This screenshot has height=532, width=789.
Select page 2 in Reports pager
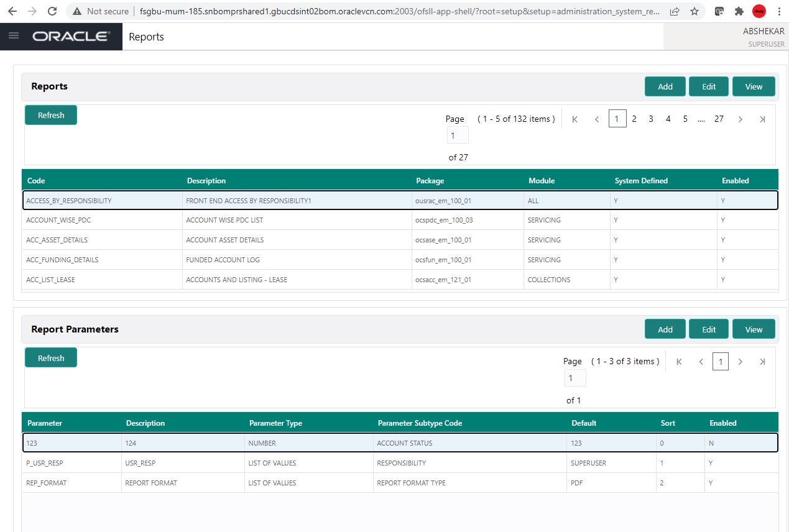[634, 119]
